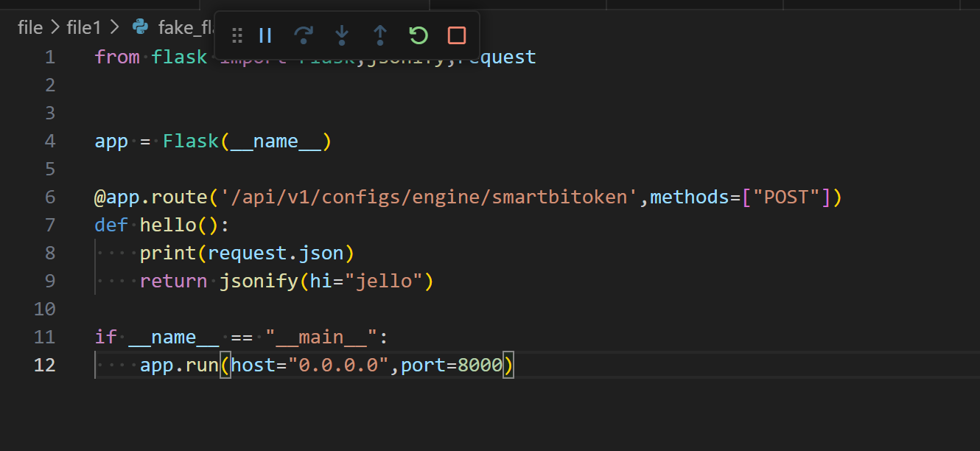Pause the debugger from the debug toolbar

(x=266, y=35)
